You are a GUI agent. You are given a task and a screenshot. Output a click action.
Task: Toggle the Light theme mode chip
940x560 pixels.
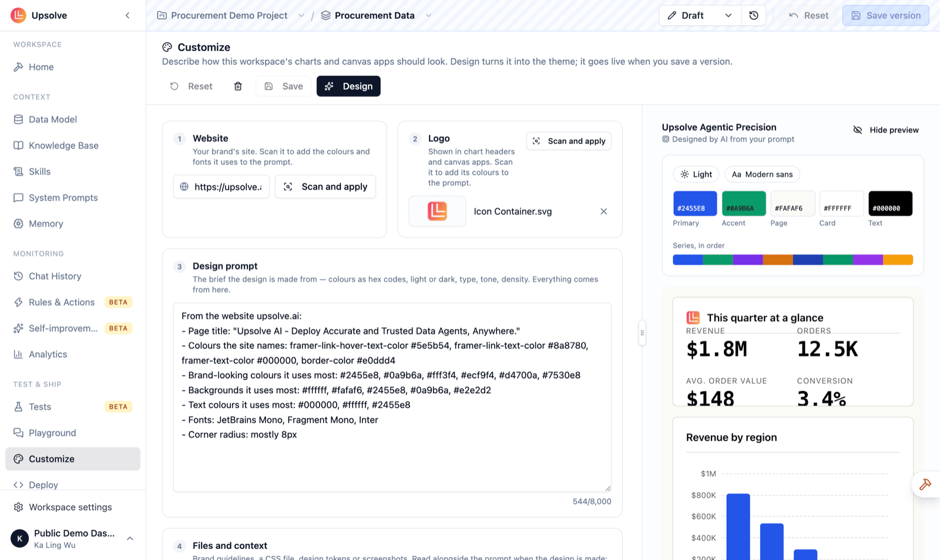click(696, 174)
